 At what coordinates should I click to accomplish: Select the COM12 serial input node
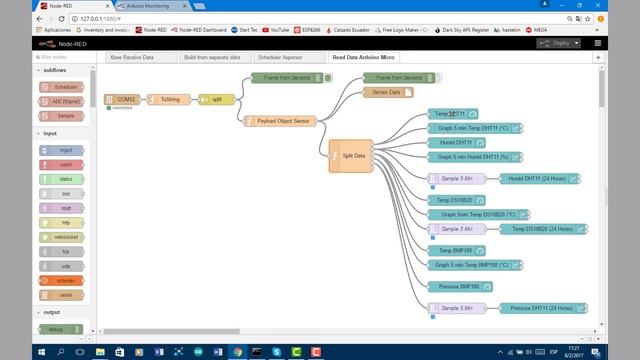122,100
